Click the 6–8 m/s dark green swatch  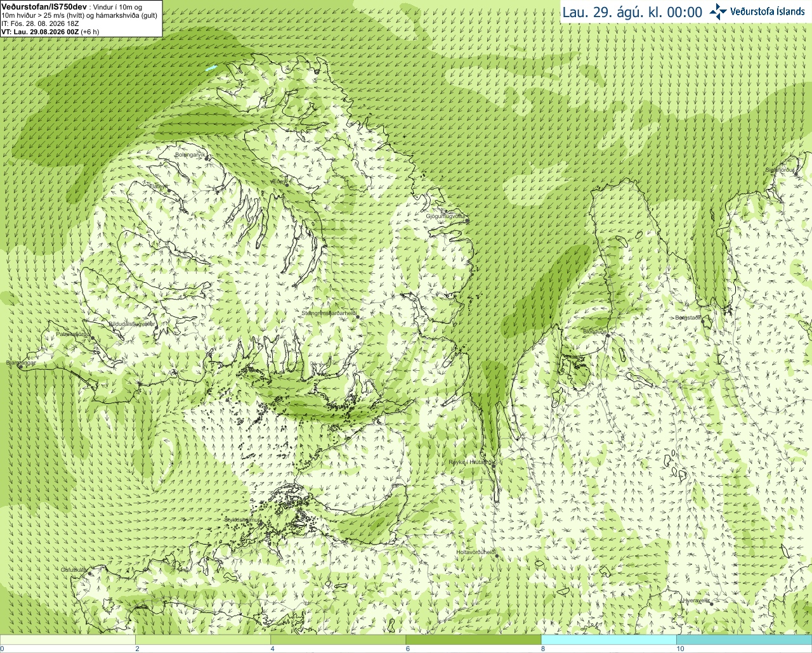[473, 640]
